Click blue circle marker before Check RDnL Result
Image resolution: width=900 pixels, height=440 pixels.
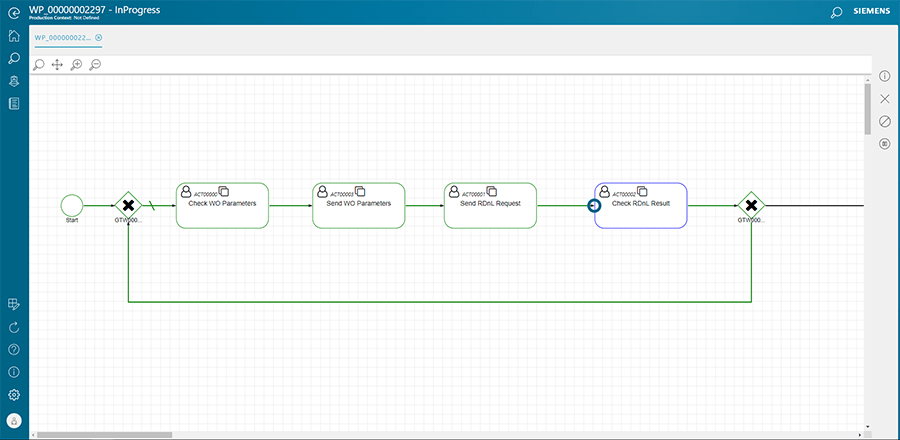click(x=594, y=205)
